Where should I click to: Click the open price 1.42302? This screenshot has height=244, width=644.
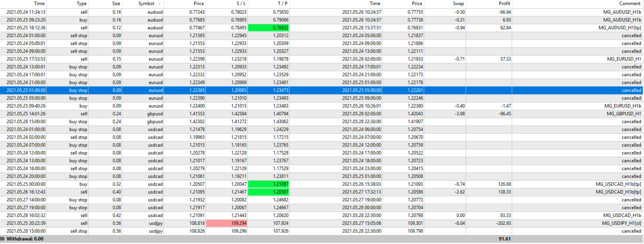(x=197, y=122)
